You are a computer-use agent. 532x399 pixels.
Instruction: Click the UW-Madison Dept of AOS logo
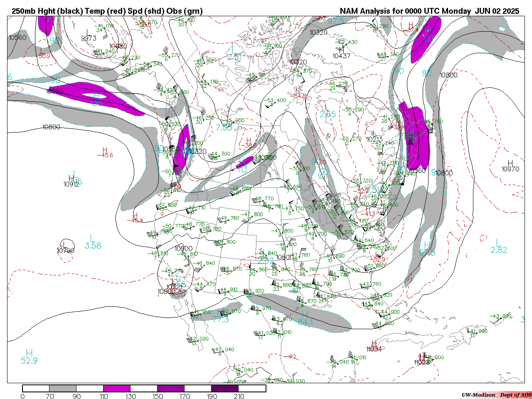(x=496, y=395)
